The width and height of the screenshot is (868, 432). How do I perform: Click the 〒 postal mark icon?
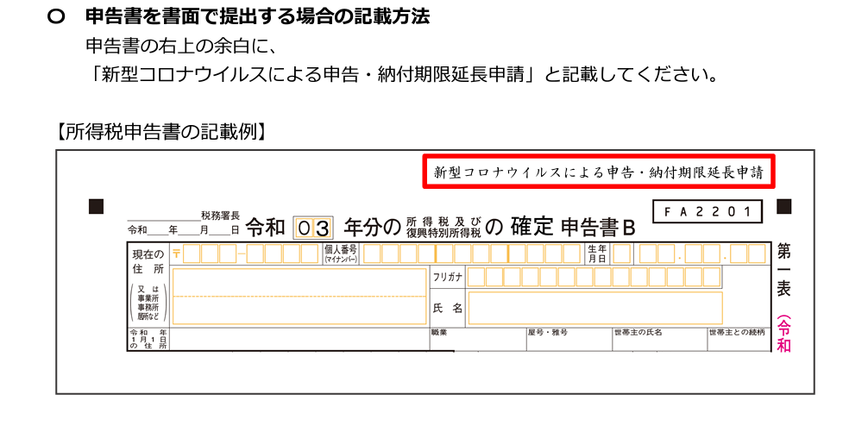[x=177, y=254]
